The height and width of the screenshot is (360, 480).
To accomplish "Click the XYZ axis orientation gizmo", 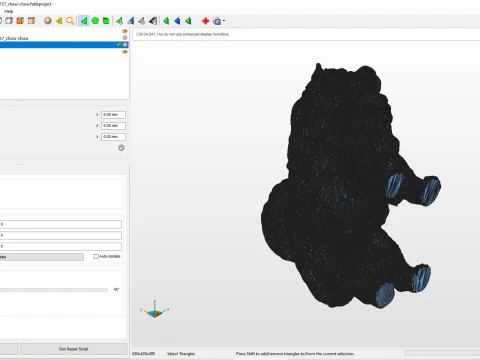I will tap(154, 310).
